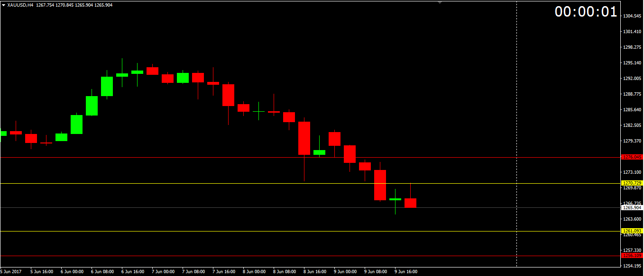
Task: Click the dropdown arrow beside XAUUSD,H4
Action: pos(4,5)
